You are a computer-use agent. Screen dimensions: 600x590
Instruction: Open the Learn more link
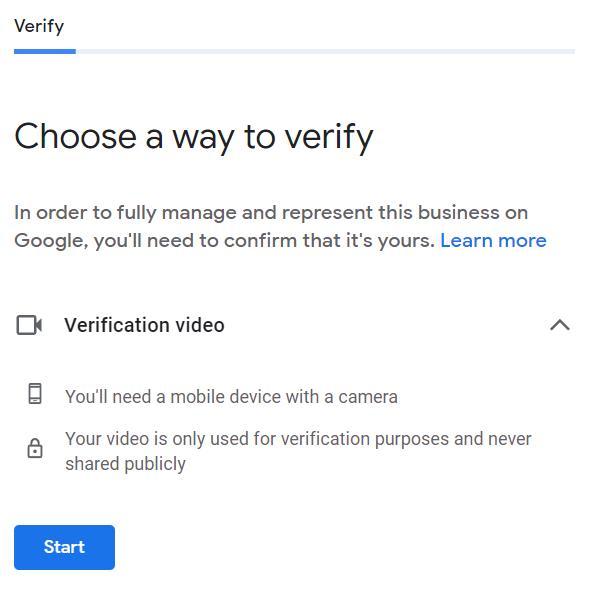coord(493,241)
